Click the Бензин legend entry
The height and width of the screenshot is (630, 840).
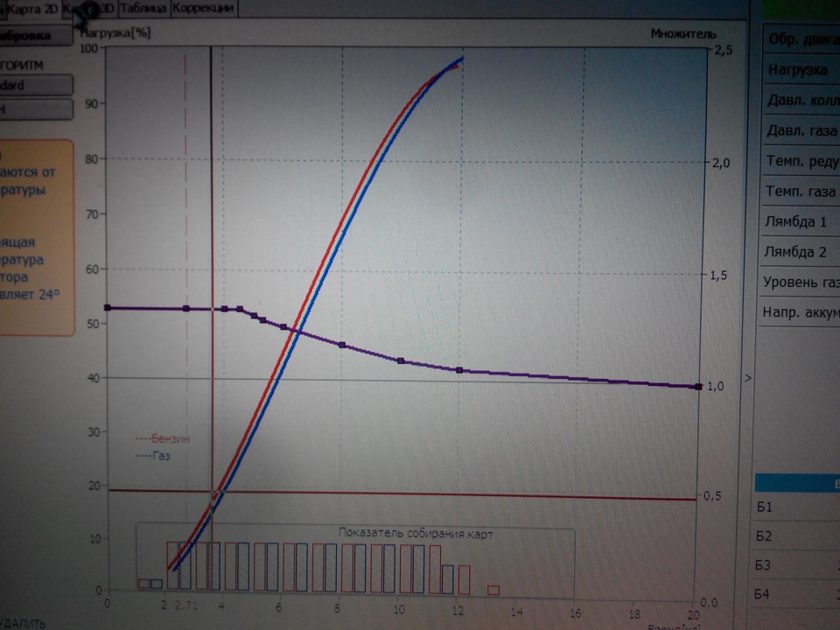click(x=163, y=438)
